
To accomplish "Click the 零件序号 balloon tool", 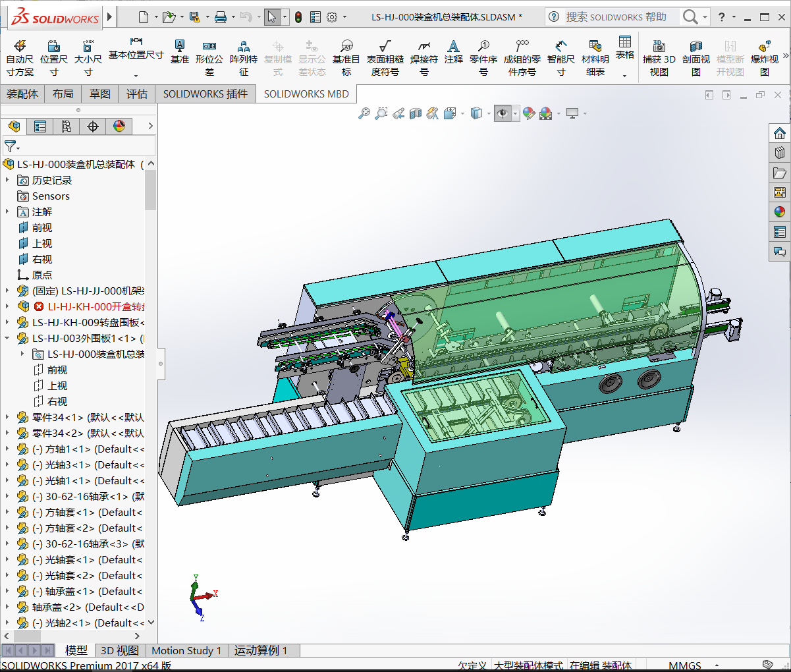I will [x=483, y=57].
